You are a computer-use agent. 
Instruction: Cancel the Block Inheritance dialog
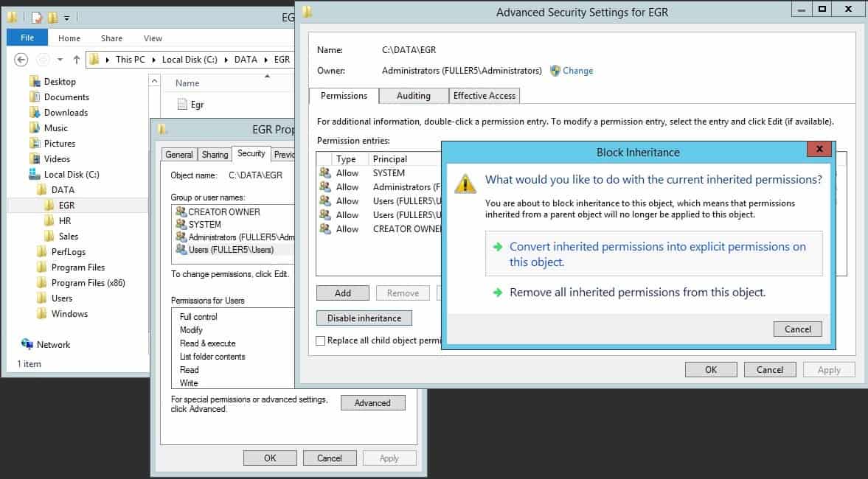click(798, 329)
